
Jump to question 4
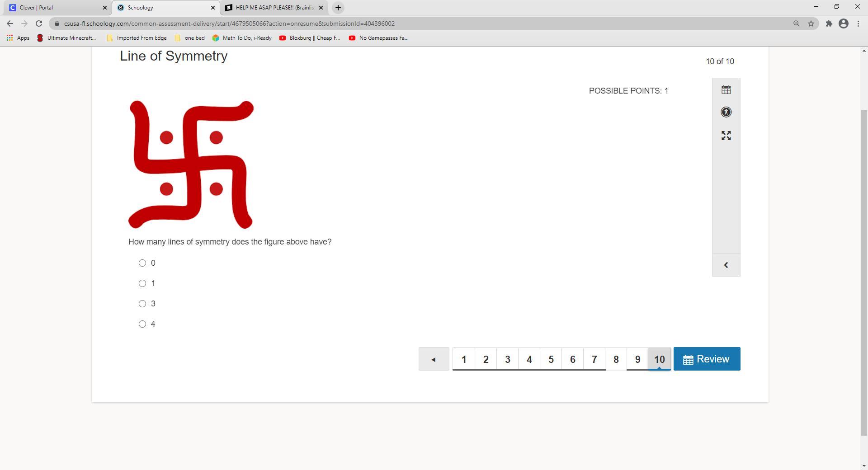click(x=529, y=359)
